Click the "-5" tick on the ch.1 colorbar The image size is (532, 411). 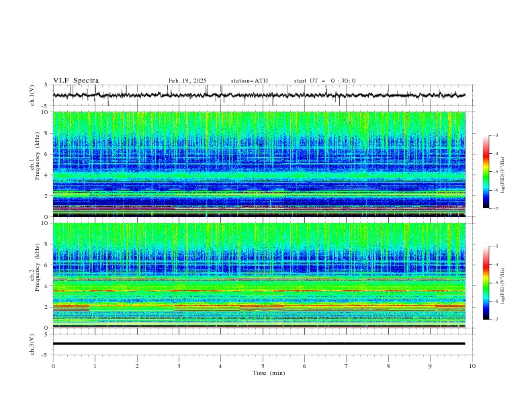pyautogui.click(x=495, y=172)
